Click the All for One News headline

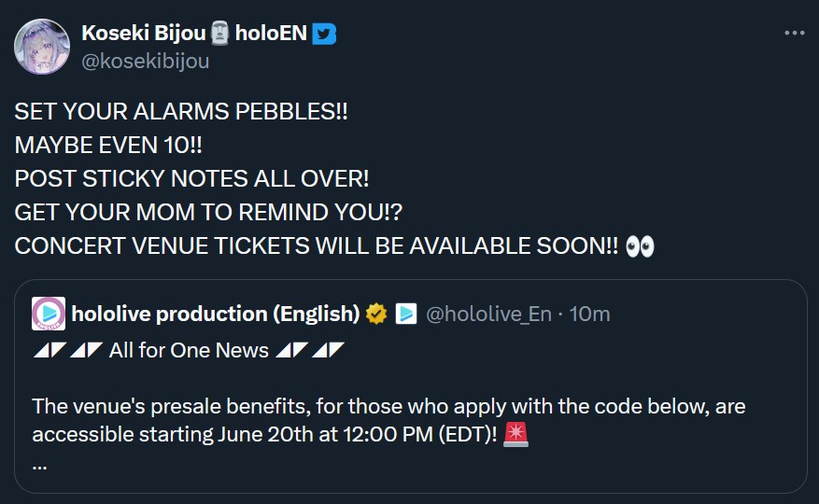(x=189, y=352)
